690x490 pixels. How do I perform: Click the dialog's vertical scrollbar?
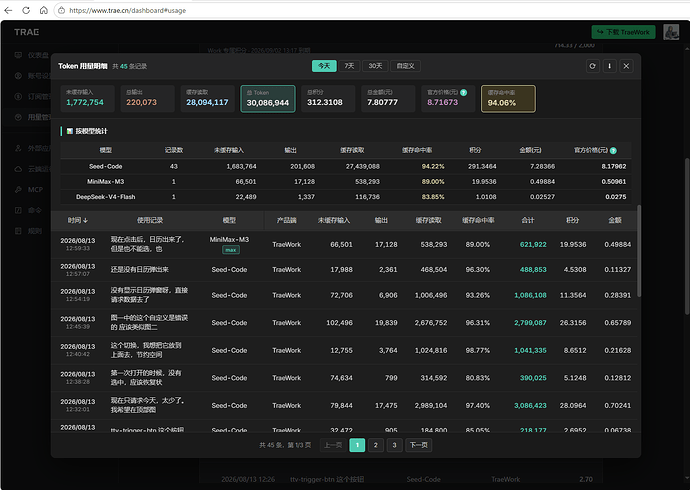[x=639, y=251]
